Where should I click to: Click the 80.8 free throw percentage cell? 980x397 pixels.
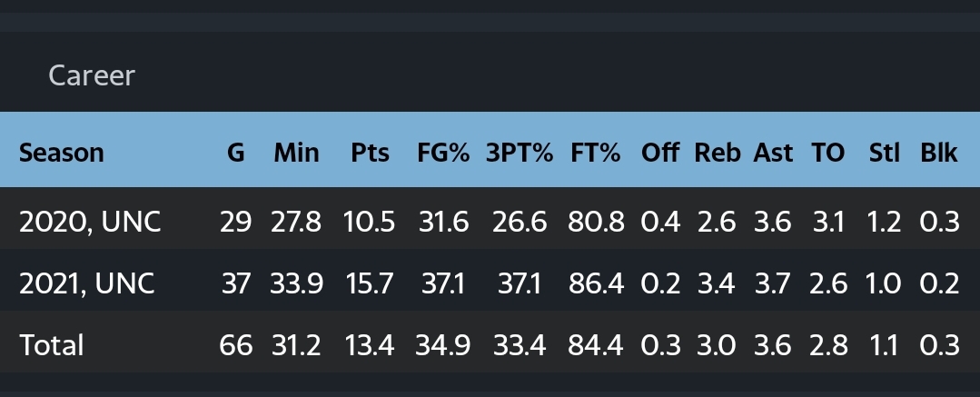click(x=596, y=222)
